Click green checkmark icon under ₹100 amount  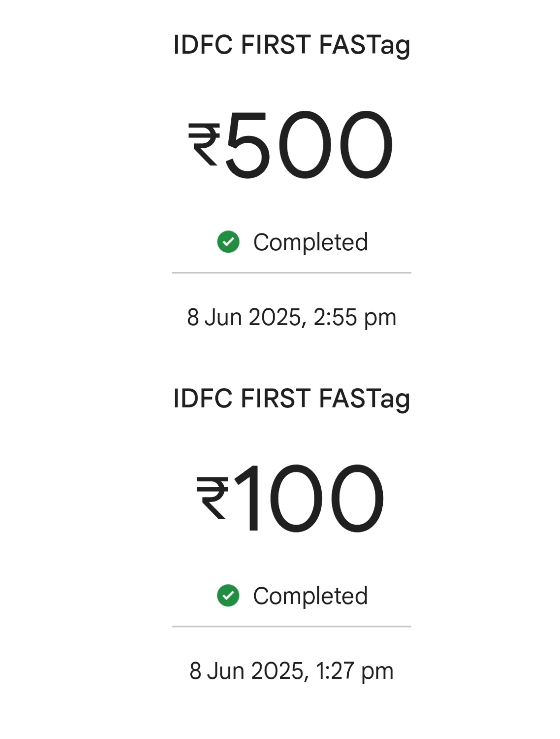[x=228, y=595]
